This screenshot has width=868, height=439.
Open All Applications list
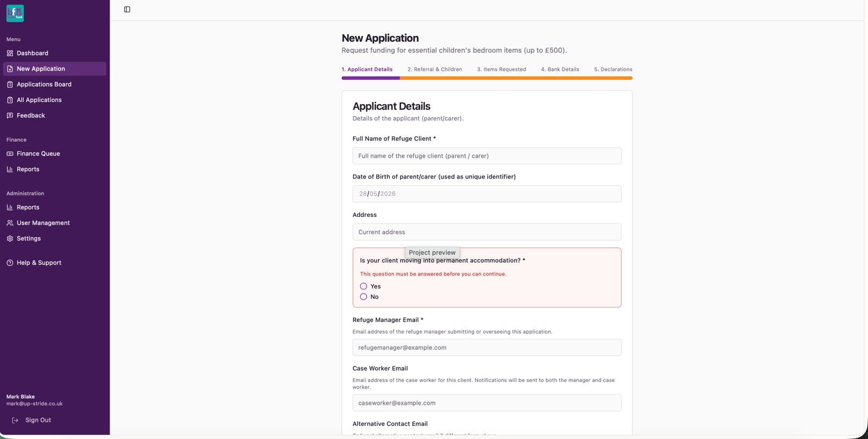click(54, 100)
